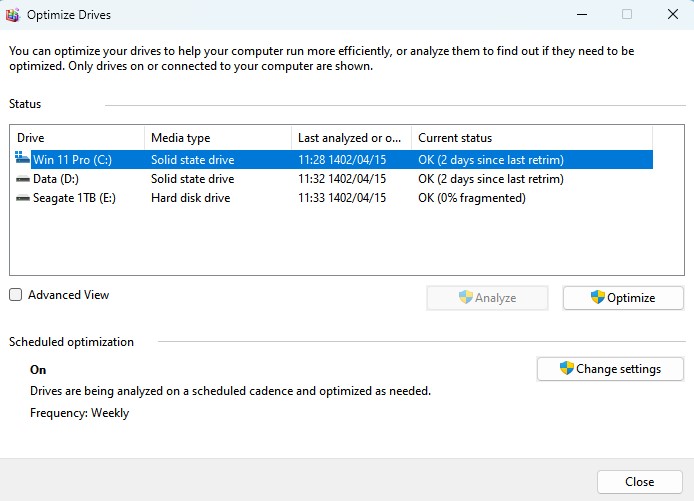Click the Optimize Drives app icon in title bar
The width and height of the screenshot is (694, 501).
point(12,15)
